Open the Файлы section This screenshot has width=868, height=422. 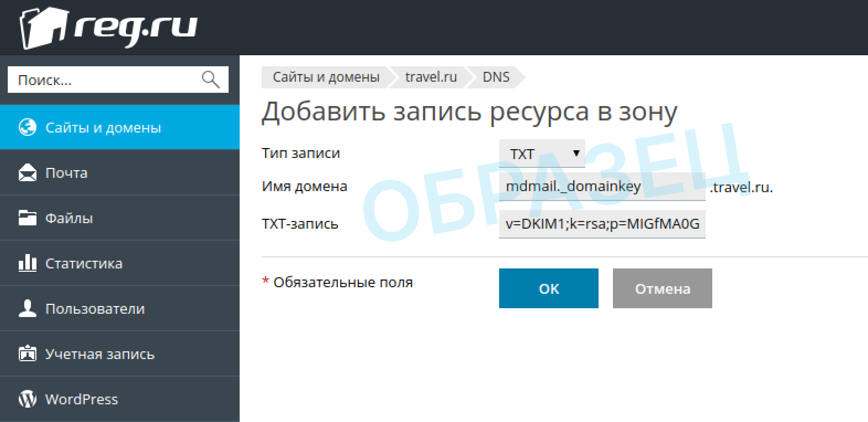(x=120, y=218)
